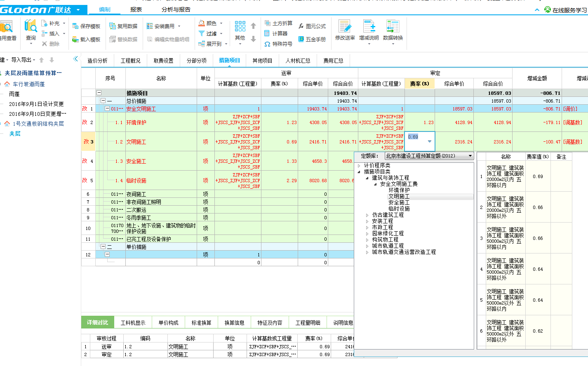Screen dimensions: 588x366
Task: Move row down with down arrow
Action: 254,39
